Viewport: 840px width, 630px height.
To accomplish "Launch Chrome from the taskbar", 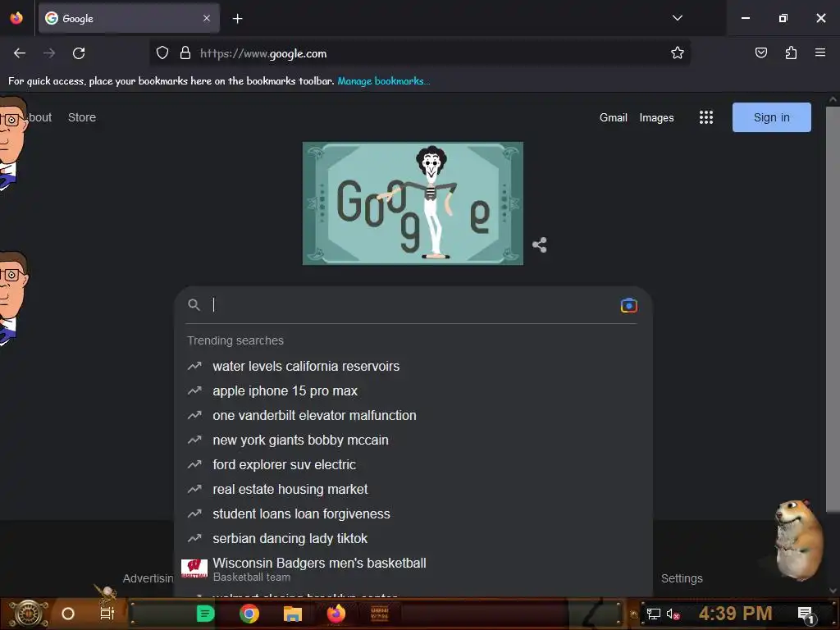I will point(249,614).
